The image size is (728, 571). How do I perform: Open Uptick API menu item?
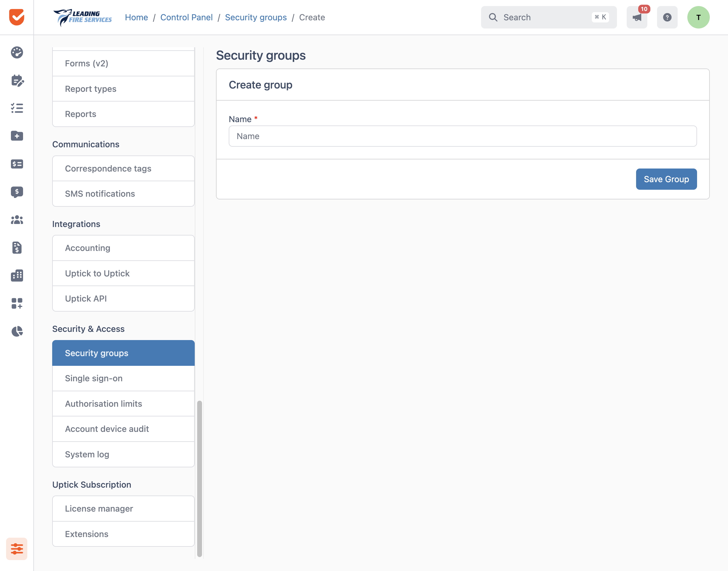click(x=123, y=299)
